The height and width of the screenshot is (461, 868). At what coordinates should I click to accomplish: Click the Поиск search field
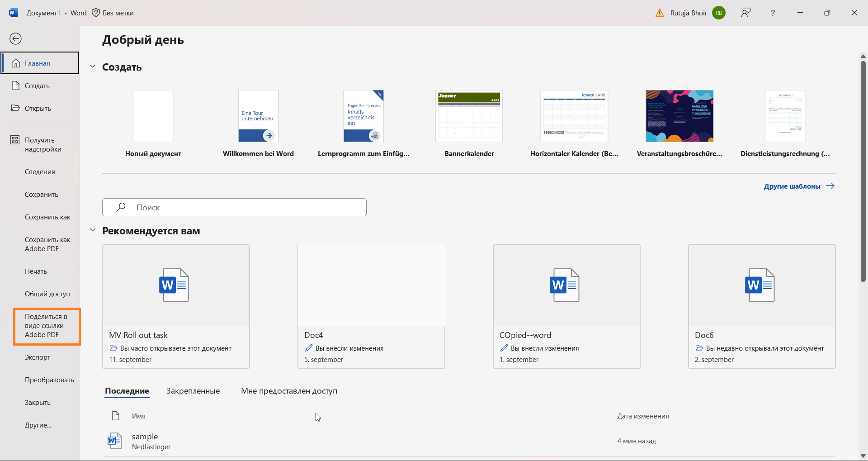tap(234, 207)
